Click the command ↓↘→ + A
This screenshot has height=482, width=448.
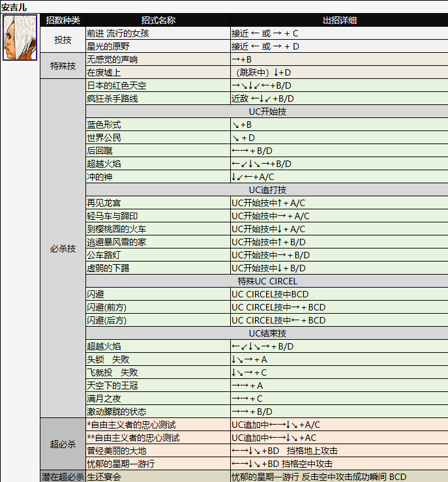click(250, 359)
